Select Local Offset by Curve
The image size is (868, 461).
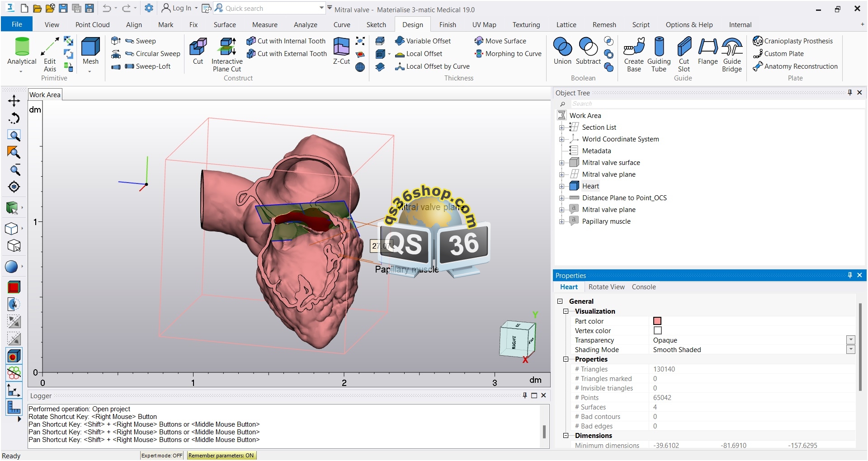[432, 66]
